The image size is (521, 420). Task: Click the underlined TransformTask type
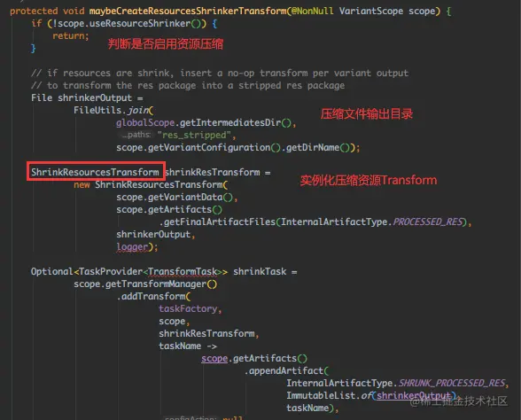pos(183,271)
